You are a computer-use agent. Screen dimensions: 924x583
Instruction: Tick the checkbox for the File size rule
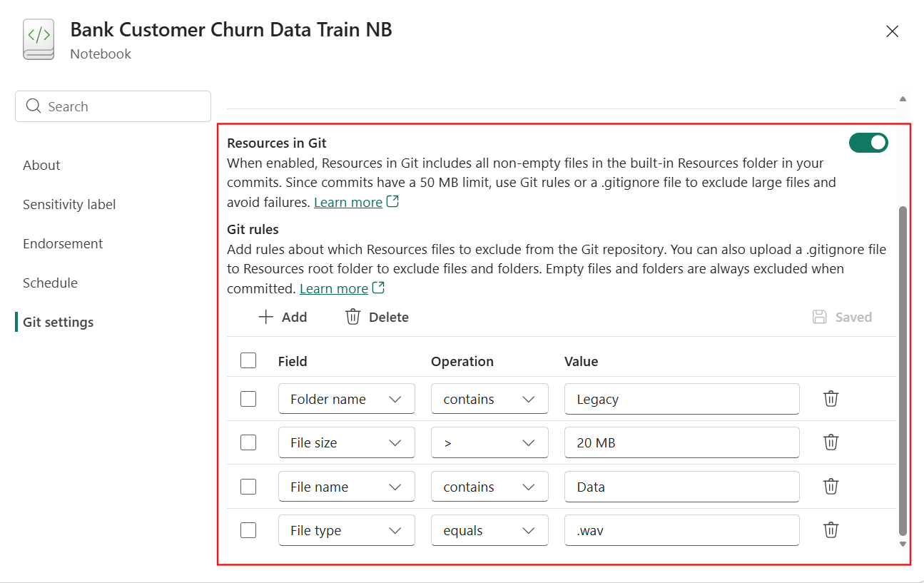coord(248,442)
